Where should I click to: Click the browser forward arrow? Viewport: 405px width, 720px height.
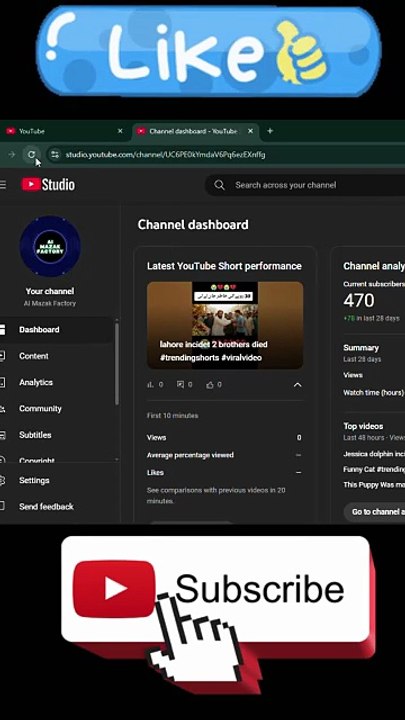point(11,154)
